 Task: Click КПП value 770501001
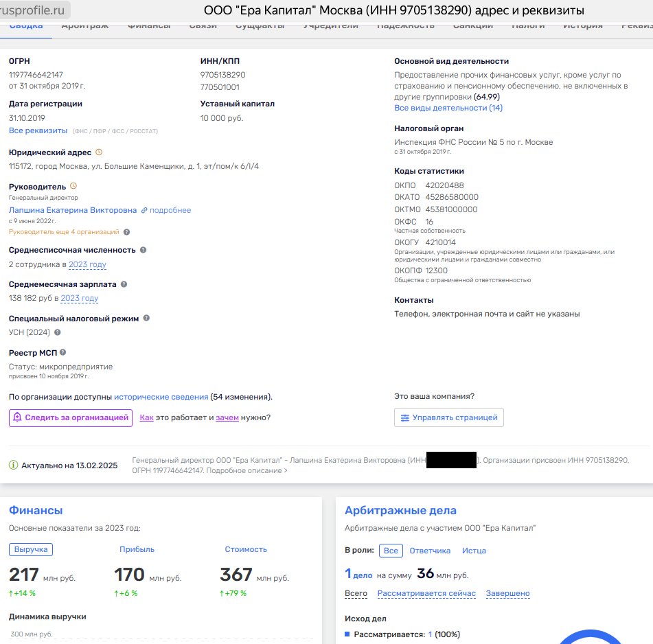point(220,87)
